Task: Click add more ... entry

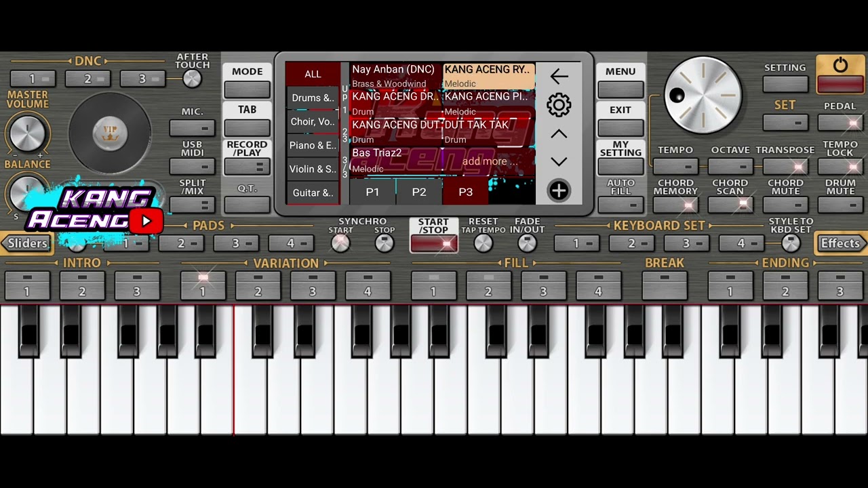Action: (x=489, y=161)
